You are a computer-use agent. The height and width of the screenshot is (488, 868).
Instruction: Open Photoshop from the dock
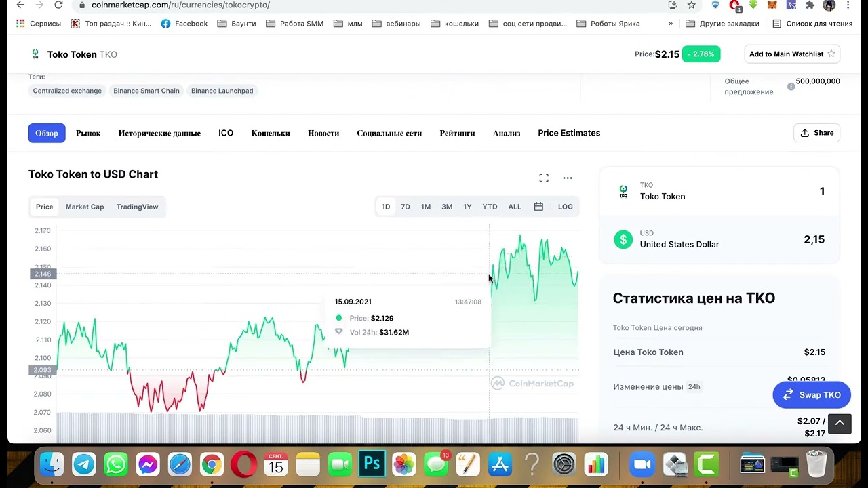[x=372, y=465]
